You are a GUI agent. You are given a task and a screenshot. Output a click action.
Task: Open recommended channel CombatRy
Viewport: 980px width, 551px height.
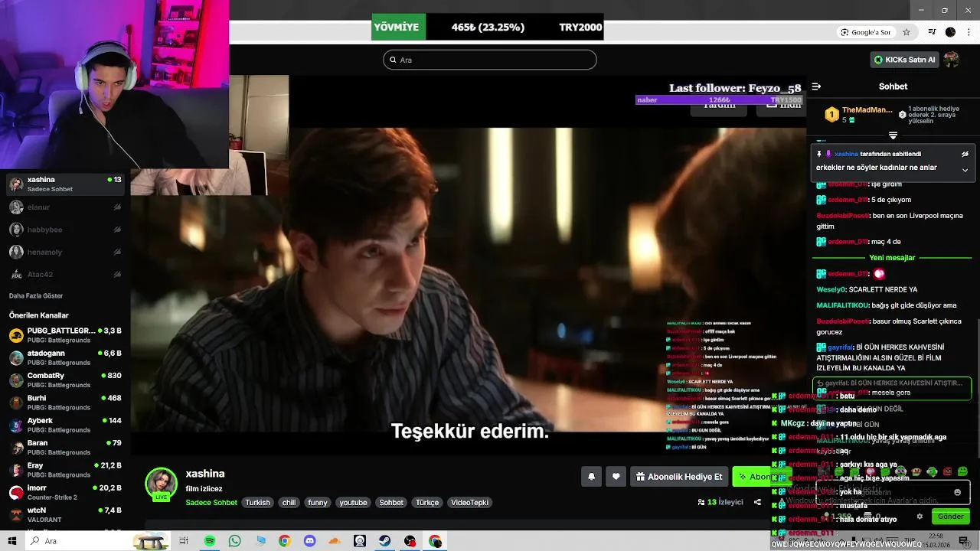tap(65, 380)
